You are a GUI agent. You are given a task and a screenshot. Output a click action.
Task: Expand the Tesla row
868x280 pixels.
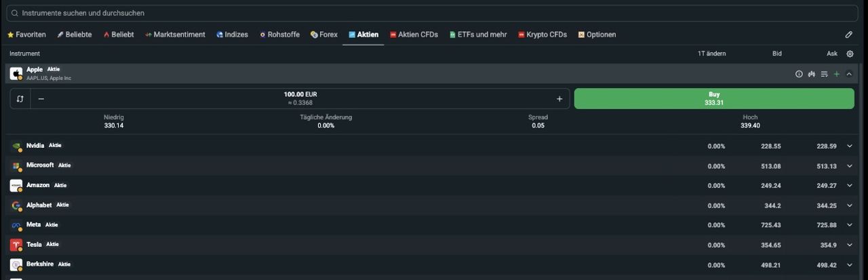pos(849,245)
